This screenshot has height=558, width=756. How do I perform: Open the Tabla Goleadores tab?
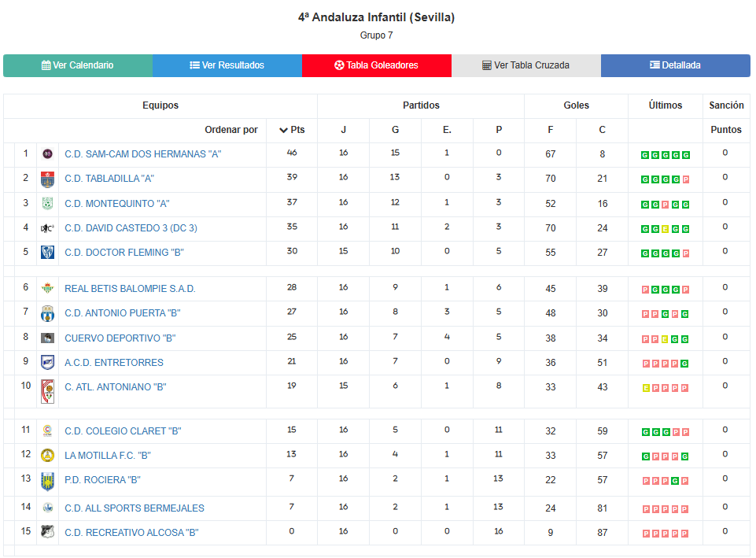(x=377, y=65)
